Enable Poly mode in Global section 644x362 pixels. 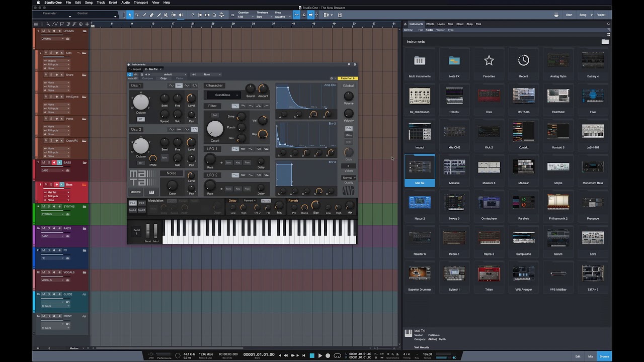click(x=348, y=128)
